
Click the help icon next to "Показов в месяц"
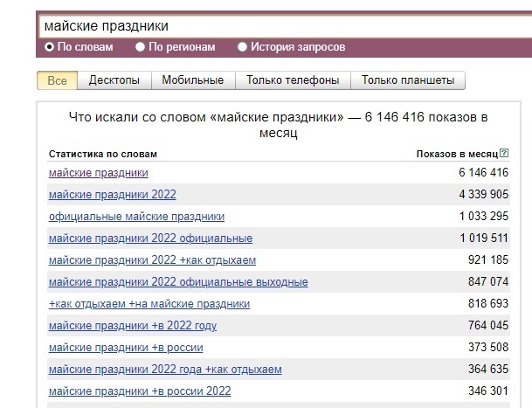(x=505, y=154)
